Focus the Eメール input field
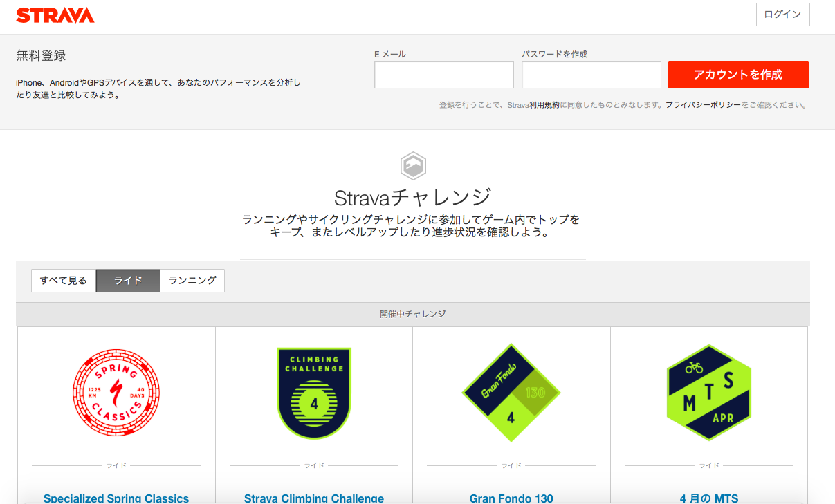Image resolution: width=835 pixels, height=504 pixels. click(x=444, y=75)
